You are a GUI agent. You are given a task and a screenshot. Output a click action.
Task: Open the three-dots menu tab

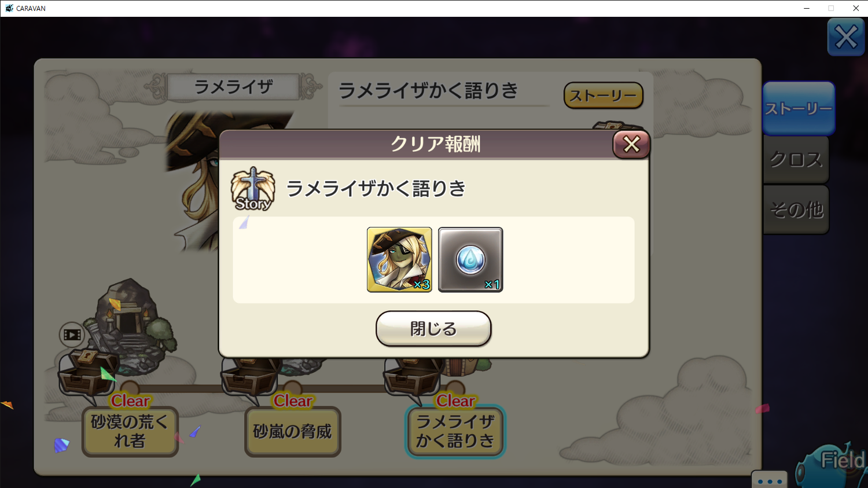770,480
